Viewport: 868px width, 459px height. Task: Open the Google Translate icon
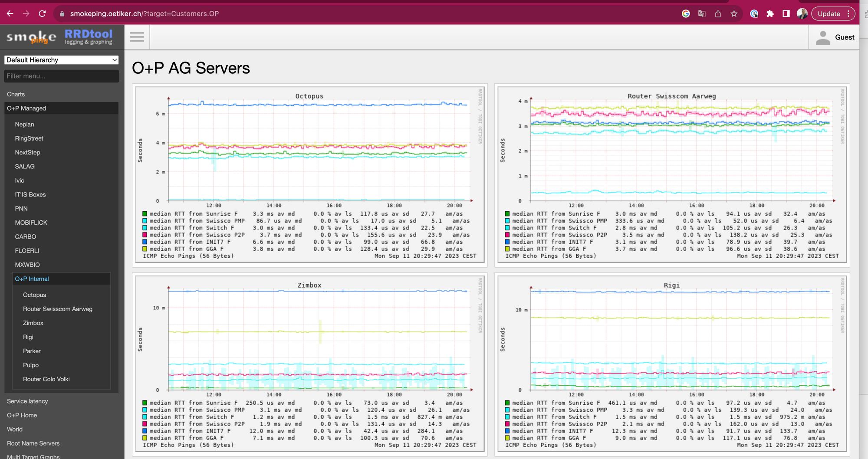[702, 14]
